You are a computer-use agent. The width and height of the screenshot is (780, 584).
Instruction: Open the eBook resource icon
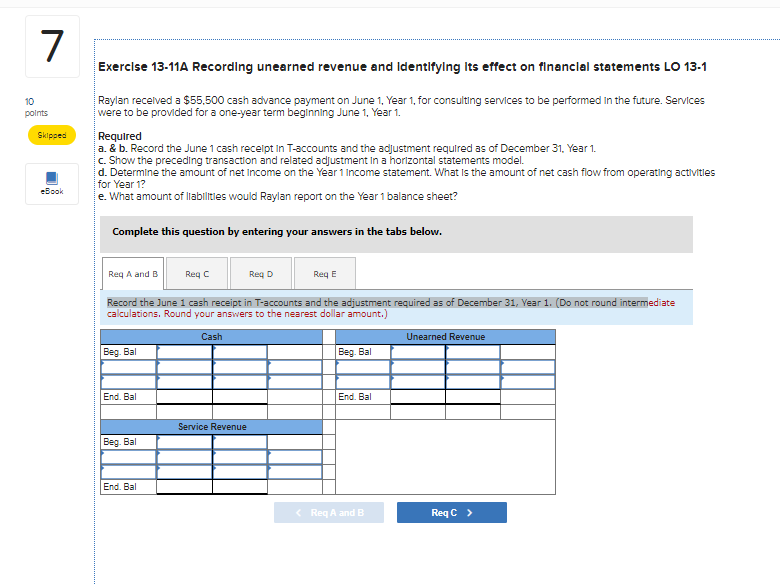click(x=52, y=184)
